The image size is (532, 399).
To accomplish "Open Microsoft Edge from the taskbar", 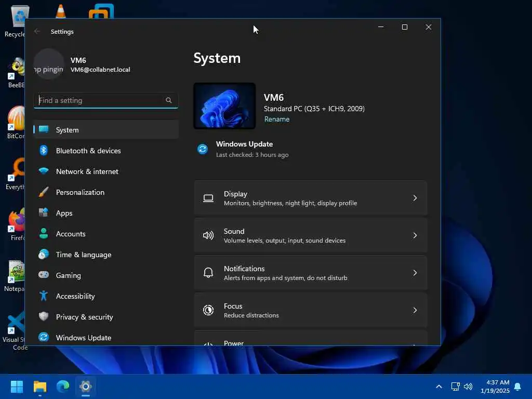I will (x=63, y=387).
